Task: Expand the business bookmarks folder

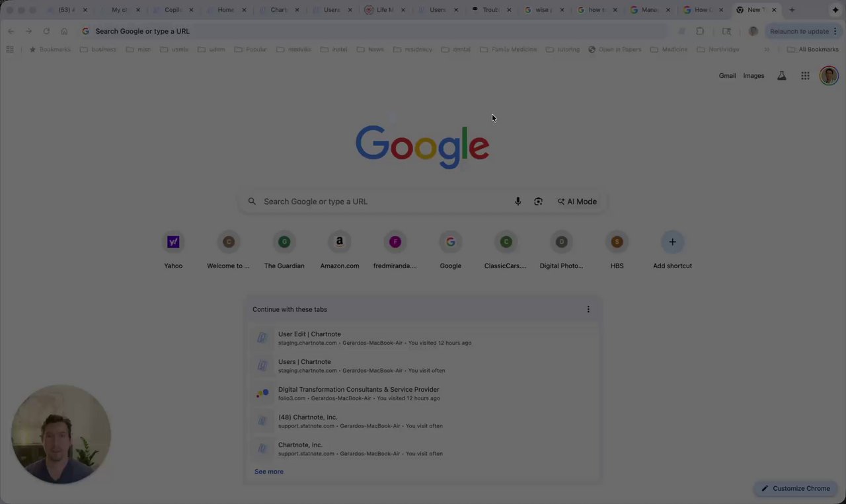Action: click(x=98, y=50)
